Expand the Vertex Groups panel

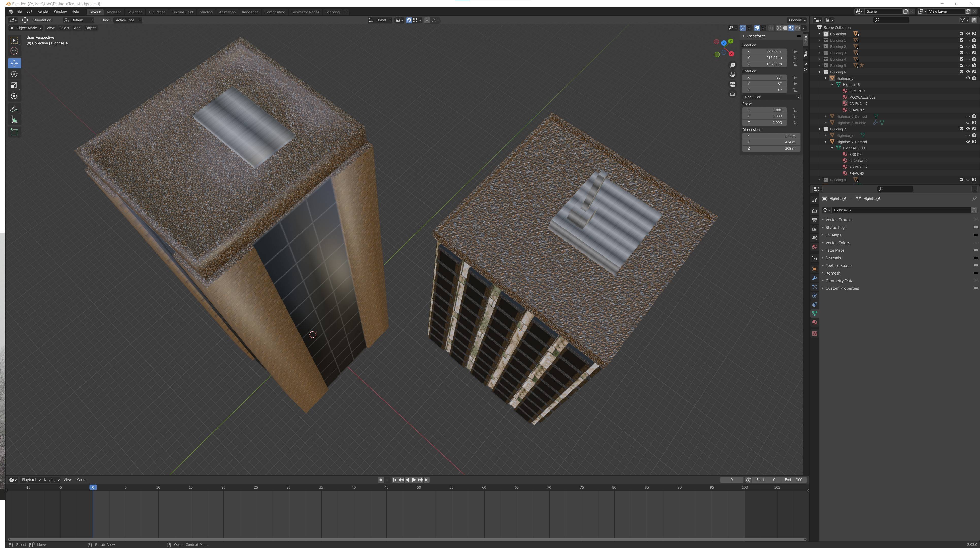click(x=838, y=220)
